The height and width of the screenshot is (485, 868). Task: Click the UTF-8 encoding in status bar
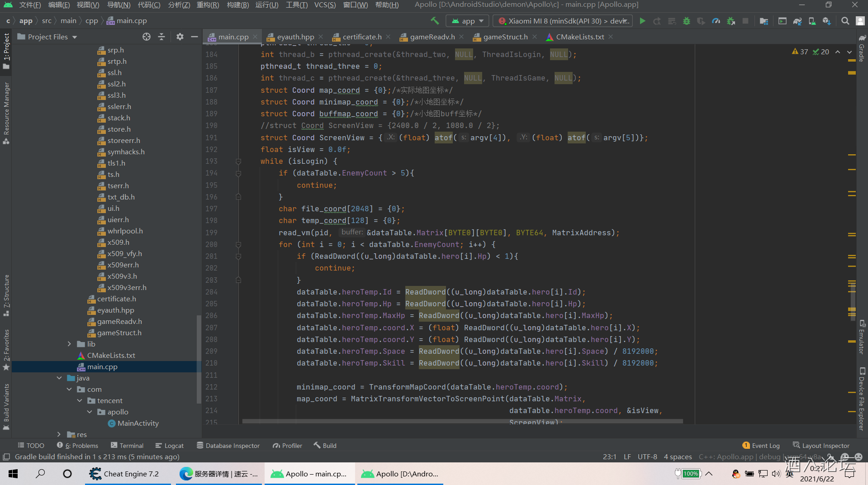647,456
